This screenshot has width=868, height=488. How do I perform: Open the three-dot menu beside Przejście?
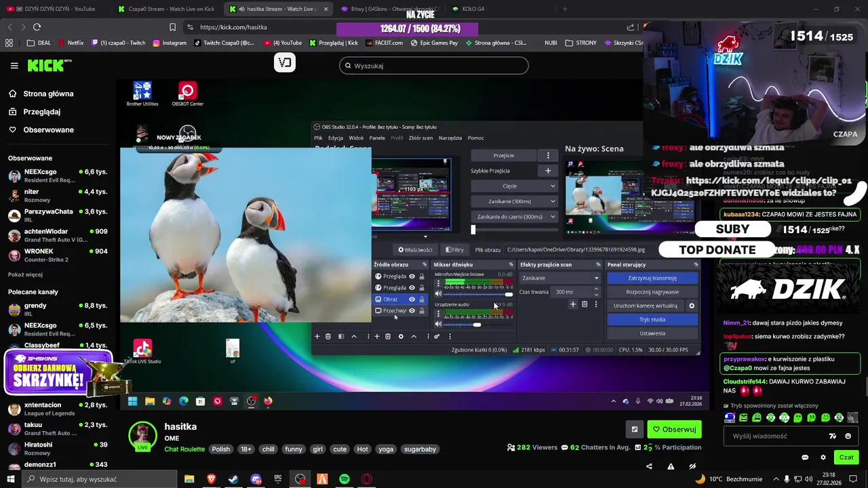coord(548,155)
